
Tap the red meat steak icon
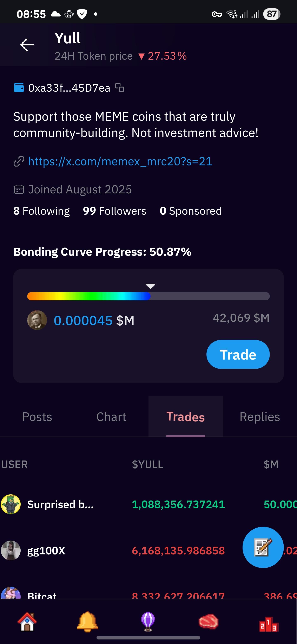208,622
